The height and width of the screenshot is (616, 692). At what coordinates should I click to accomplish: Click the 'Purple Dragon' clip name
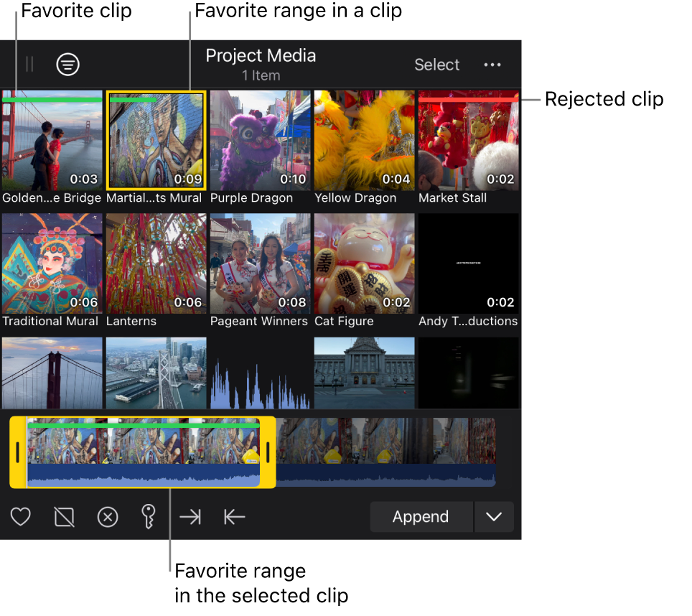(x=251, y=197)
